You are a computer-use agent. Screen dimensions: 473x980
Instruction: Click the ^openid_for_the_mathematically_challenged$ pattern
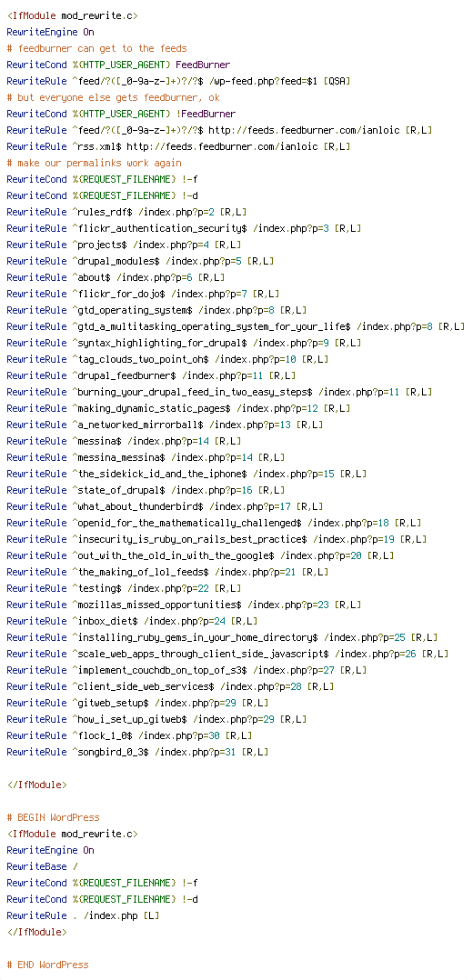point(187,523)
